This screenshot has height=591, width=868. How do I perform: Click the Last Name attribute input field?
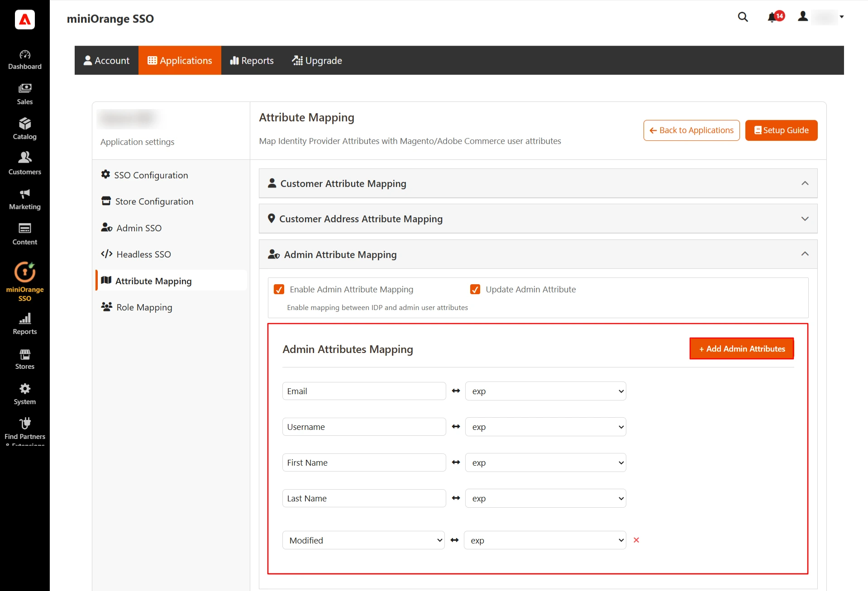tap(364, 498)
